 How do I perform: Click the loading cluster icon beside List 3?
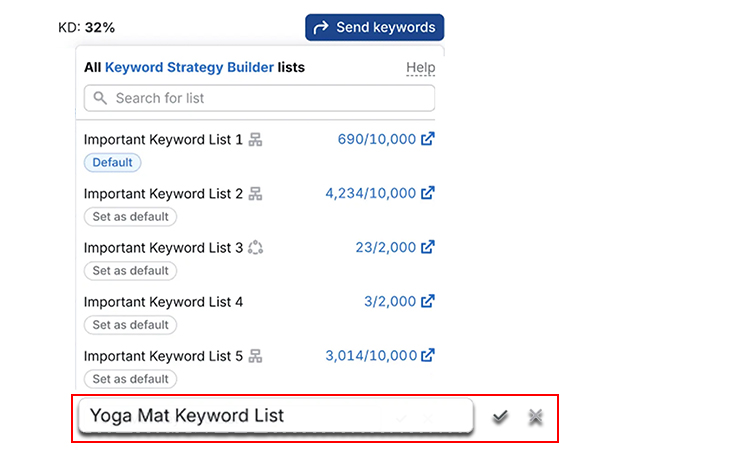click(x=255, y=248)
